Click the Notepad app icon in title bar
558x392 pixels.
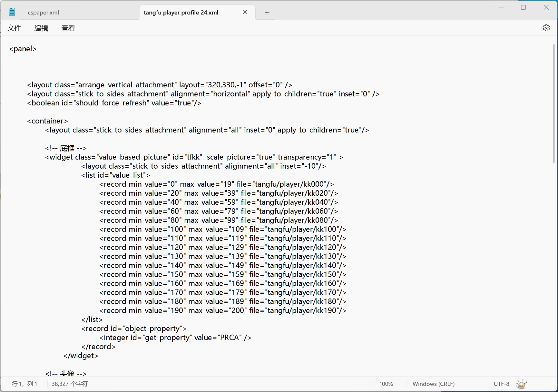[x=12, y=13]
